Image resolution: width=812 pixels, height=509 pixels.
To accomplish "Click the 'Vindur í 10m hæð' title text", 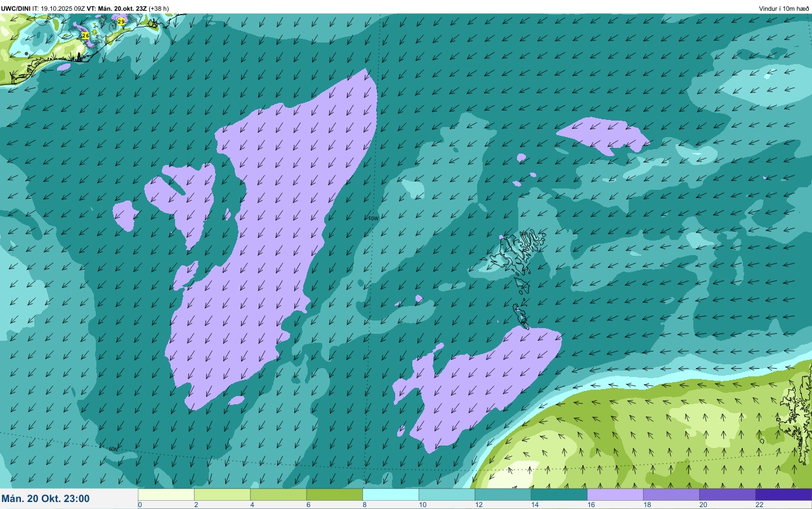I will [x=784, y=8].
